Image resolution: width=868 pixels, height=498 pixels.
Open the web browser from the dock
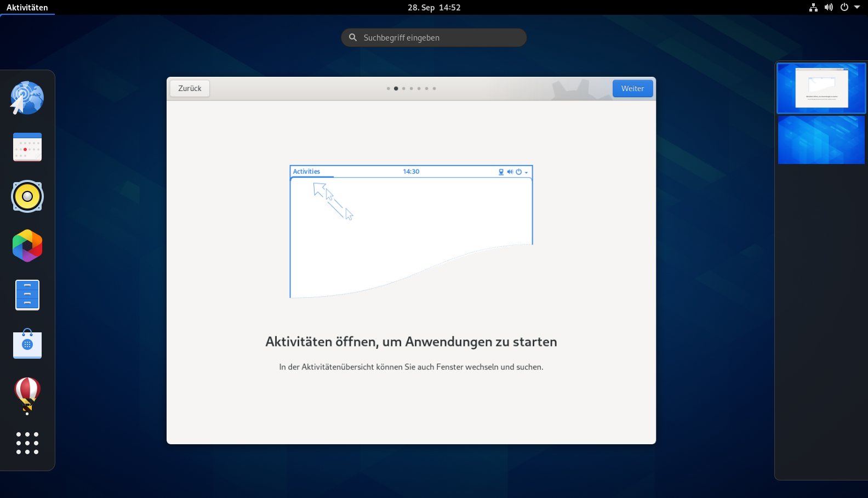27,98
